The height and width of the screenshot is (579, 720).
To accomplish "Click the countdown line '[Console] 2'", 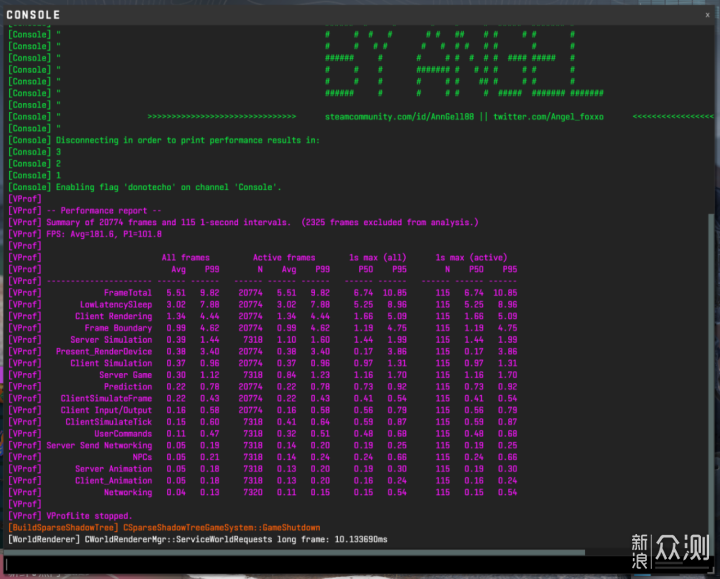I will (x=34, y=163).
